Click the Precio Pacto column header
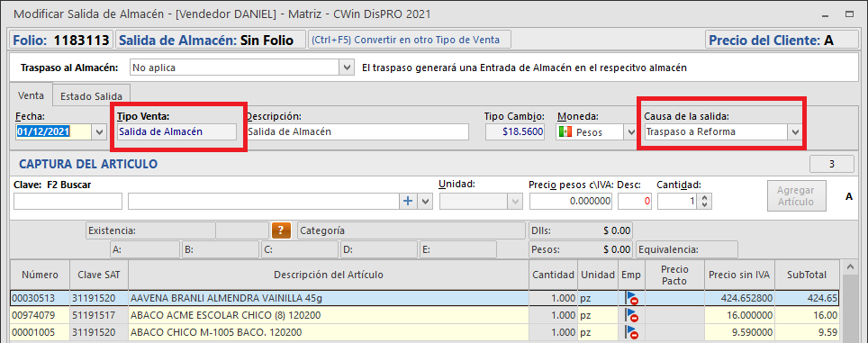The width and height of the screenshot is (868, 343). [674, 275]
